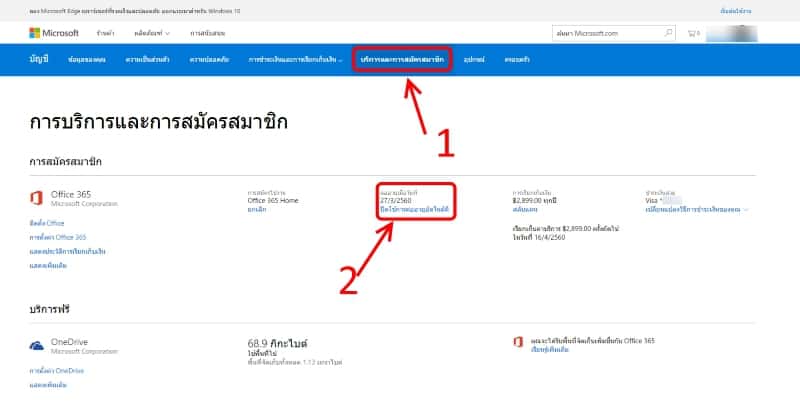Click cancel link under Office 365 Home
The image size is (800, 405).
(x=257, y=210)
